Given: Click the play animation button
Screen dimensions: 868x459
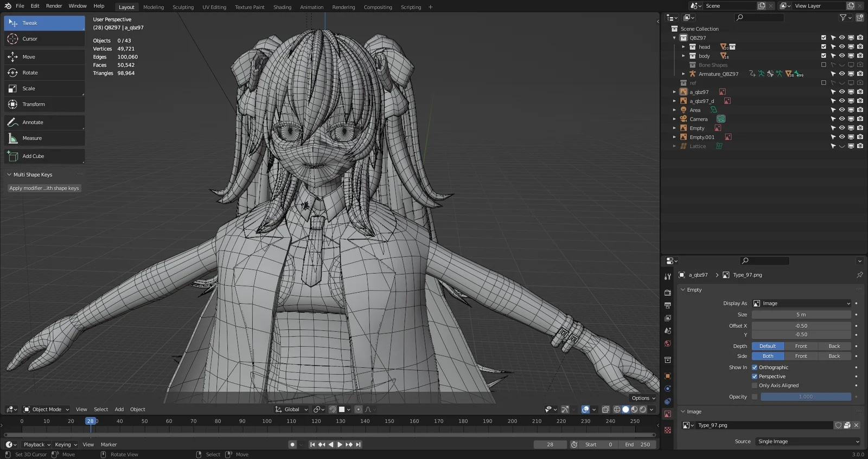Looking at the screenshot, I should pyautogui.click(x=340, y=444).
